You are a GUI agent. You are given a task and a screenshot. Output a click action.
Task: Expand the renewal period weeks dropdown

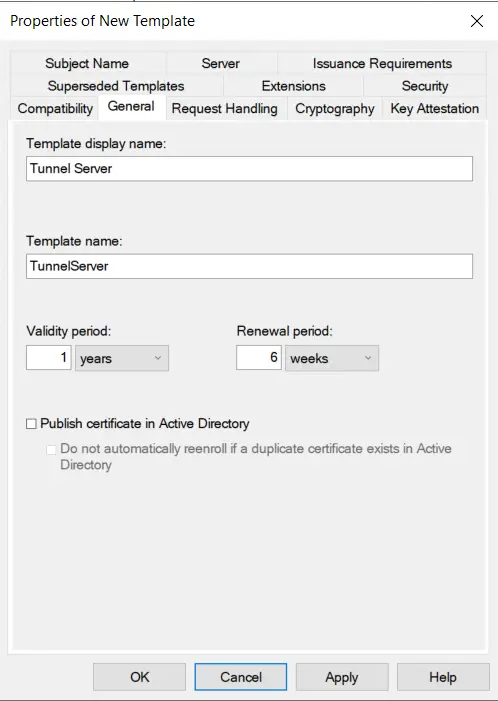pyautogui.click(x=332, y=358)
